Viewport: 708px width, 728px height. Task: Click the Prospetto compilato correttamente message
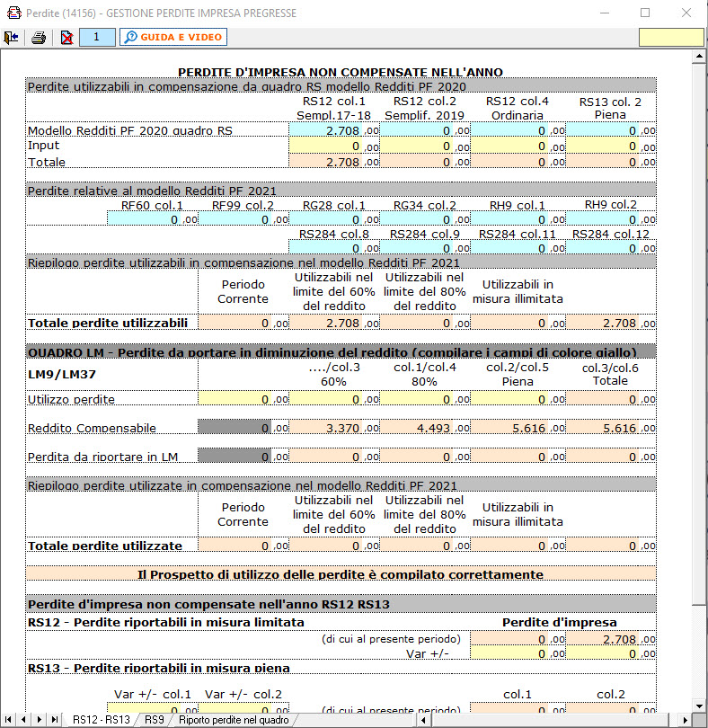click(341, 574)
